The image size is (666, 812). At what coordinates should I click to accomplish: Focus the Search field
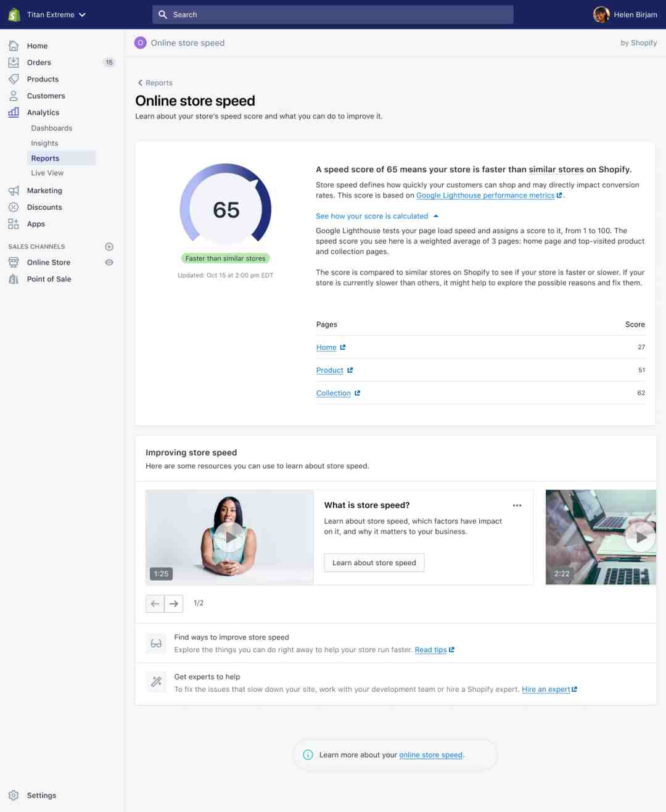(333, 15)
